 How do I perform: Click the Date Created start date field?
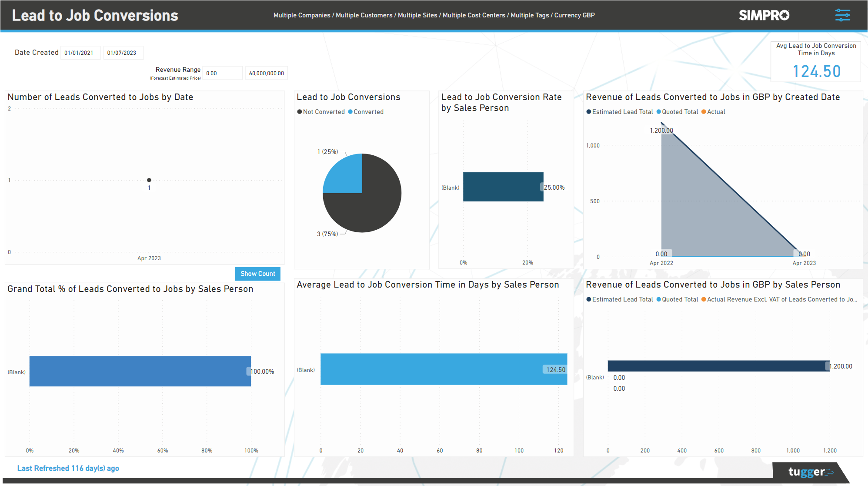click(80, 53)
